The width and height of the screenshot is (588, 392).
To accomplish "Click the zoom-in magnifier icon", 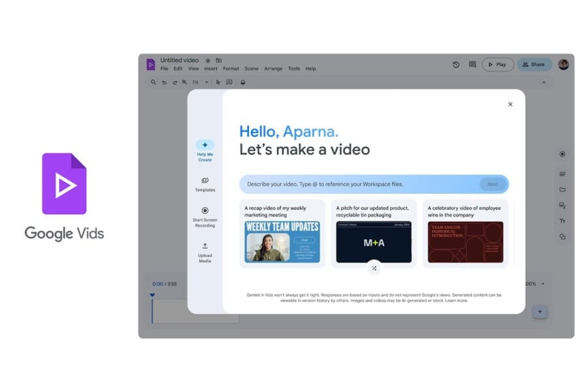I will [x=184, y=82].
